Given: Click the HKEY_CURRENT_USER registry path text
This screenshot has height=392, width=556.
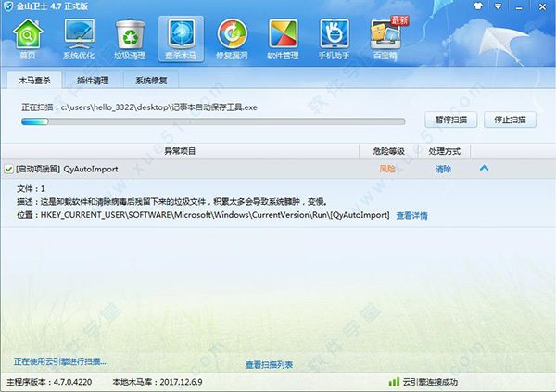Looking at the screenshot, I should click(215, 215).
